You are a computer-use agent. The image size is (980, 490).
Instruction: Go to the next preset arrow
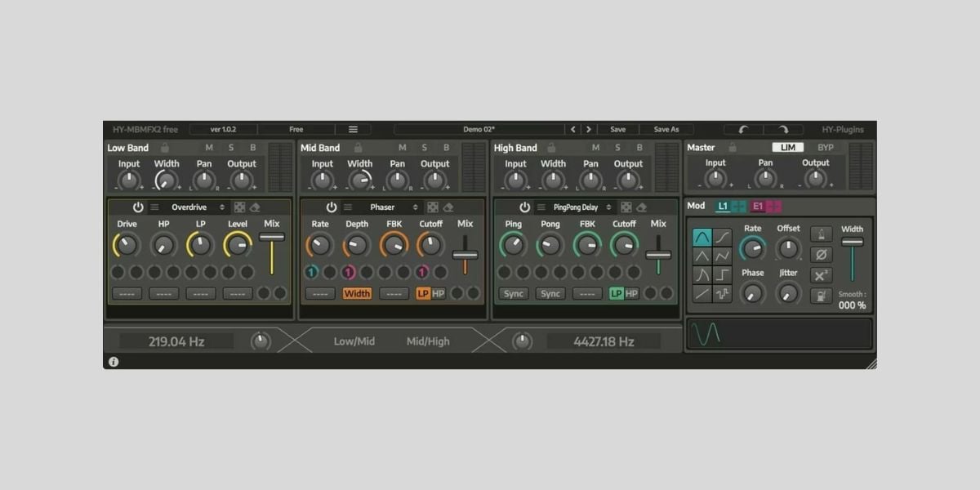588,129
